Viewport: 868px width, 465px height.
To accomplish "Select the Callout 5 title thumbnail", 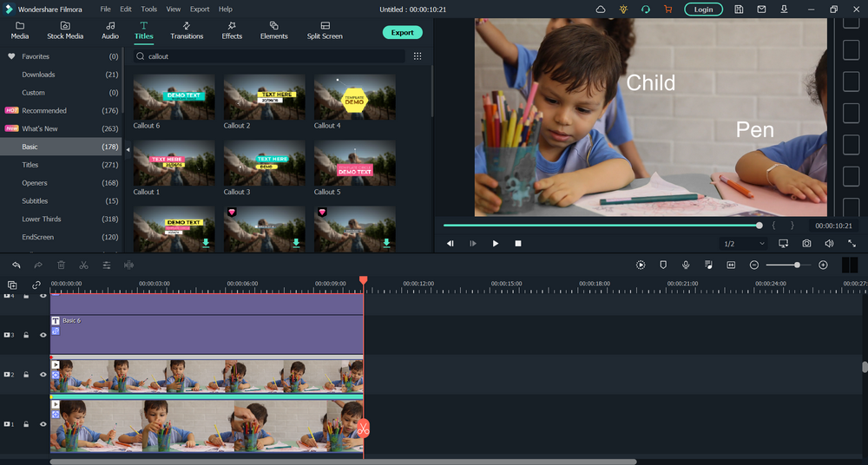I will coord(355,163).
